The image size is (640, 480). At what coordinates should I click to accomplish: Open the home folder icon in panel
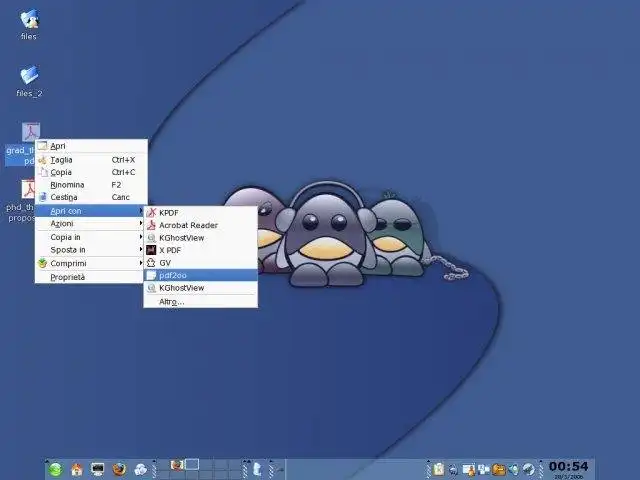coord(77,469)
